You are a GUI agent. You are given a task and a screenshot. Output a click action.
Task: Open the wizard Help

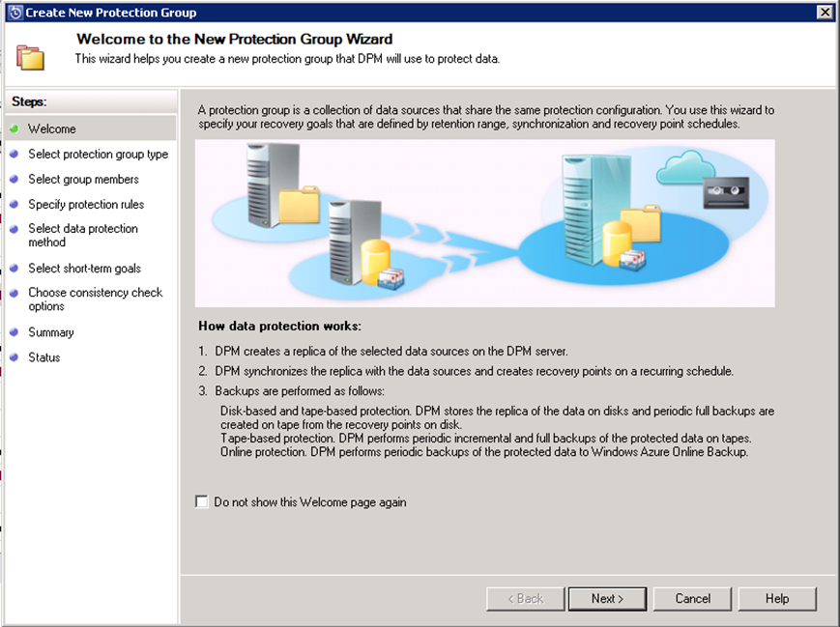pos(777,599)
